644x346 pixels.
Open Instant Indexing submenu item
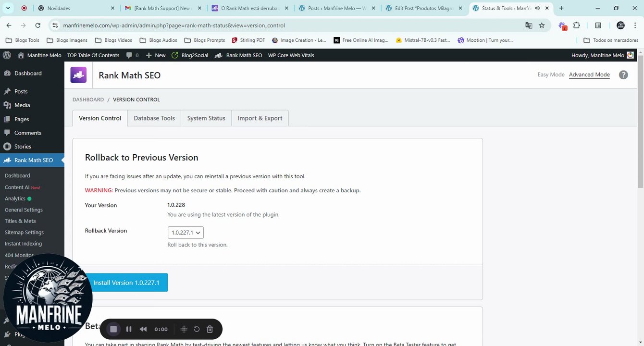coord(23,244)
